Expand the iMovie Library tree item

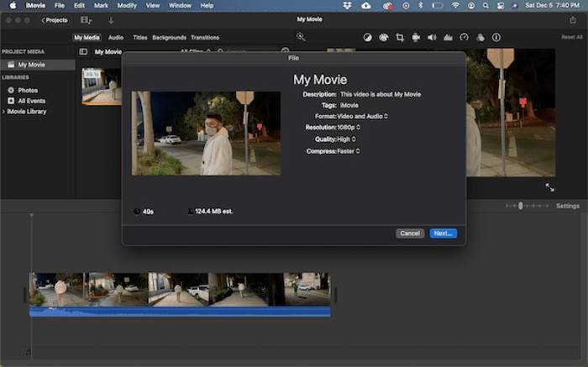click(x=3, y=112)
